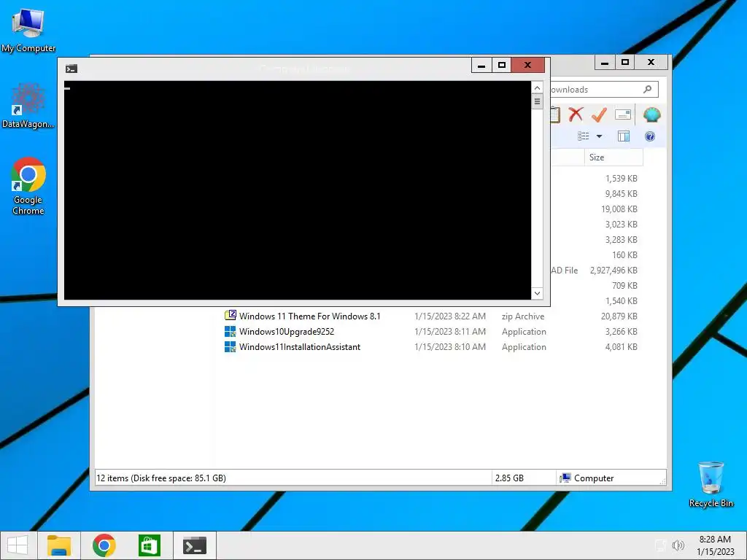
Task: Click the console scrollbar up arrow
Action: coord(537,87)
